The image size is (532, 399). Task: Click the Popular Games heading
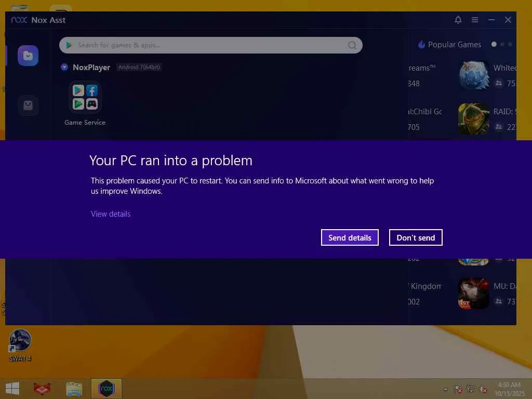(x=454, y=45)
